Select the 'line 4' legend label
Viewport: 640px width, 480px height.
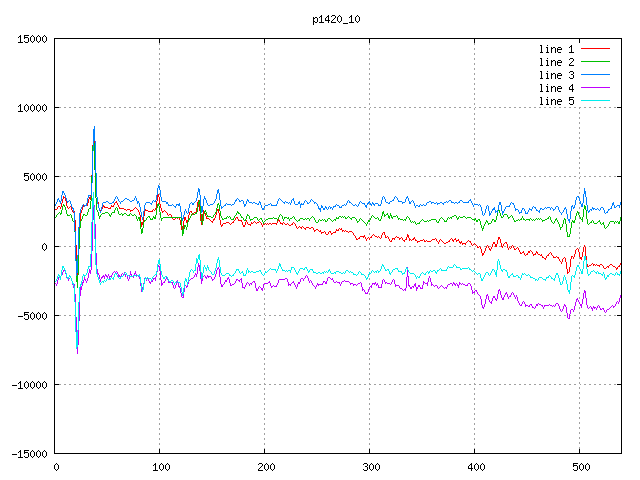[x=557, y=88]
